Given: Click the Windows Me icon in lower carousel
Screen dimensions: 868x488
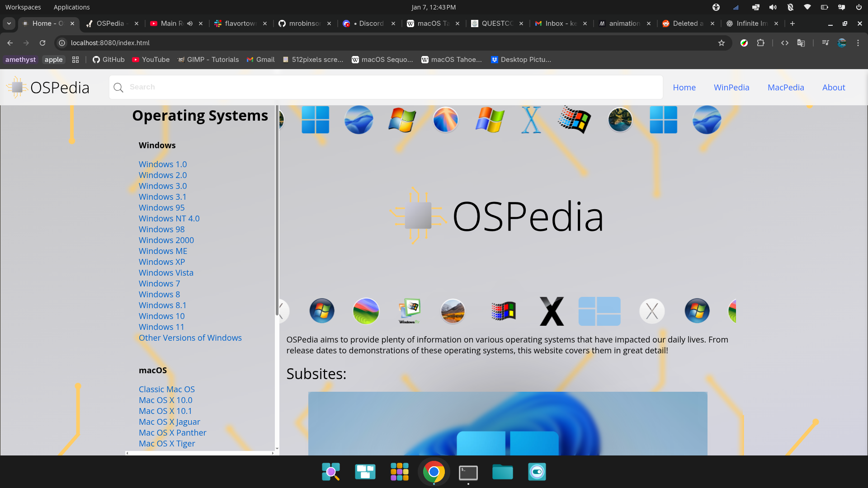Looking at the screenshot, I should point(410,311).
